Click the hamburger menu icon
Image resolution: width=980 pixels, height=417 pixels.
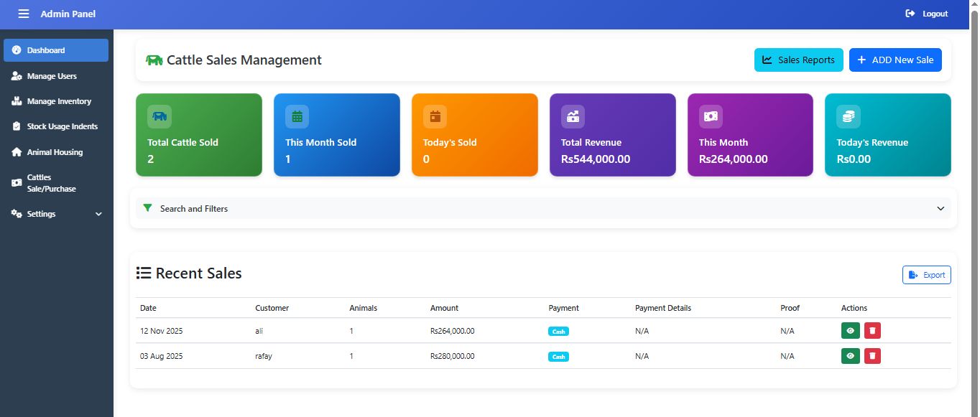click(24, 14)
